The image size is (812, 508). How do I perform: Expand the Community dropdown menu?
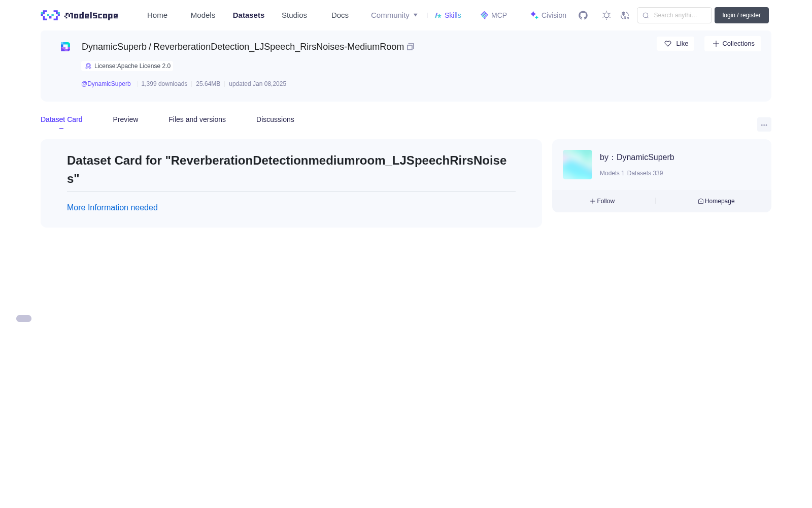pyautogui.click(x=394, y=15)
